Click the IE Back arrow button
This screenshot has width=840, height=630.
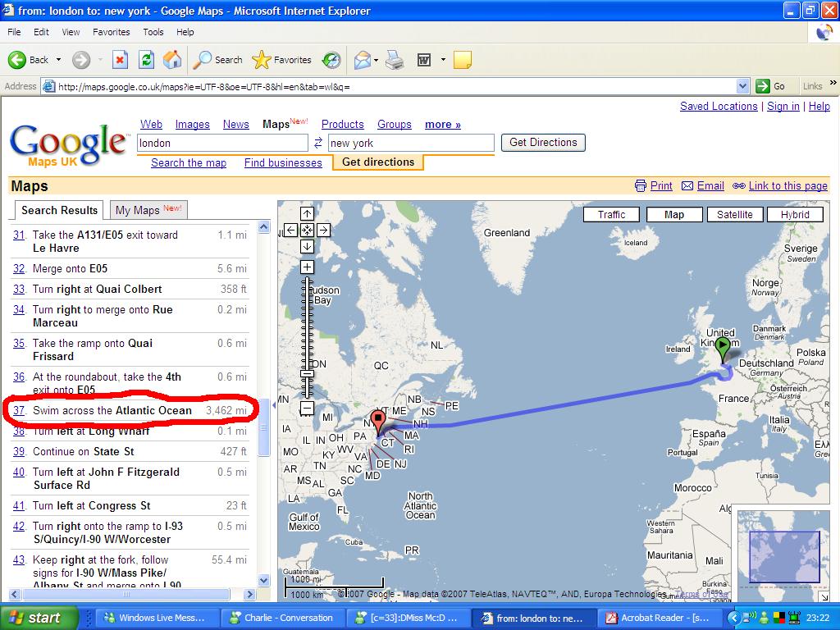[x=17, y=60]
